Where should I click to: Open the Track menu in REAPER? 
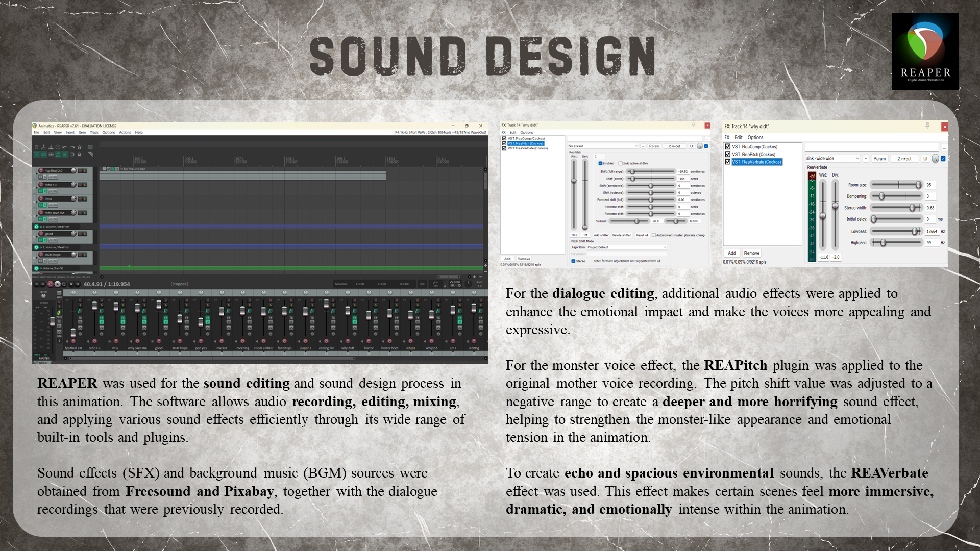[x=94, y=132]
